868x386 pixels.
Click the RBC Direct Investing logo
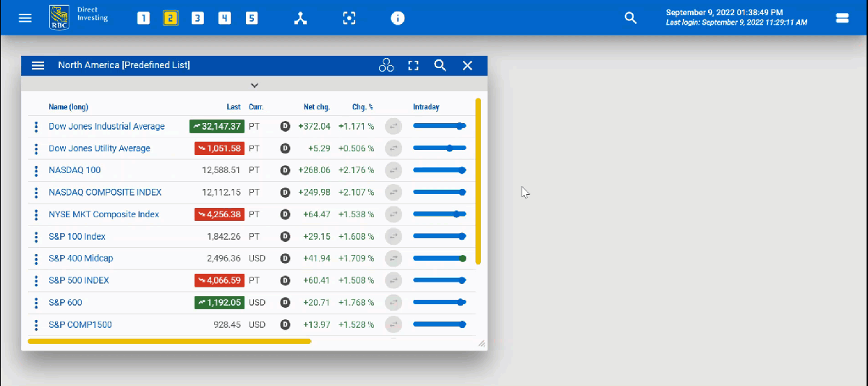[78, 17]
